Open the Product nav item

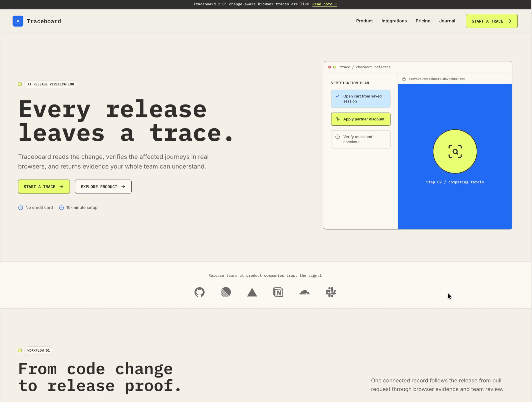pyautogui.click(x=364, y=21)
